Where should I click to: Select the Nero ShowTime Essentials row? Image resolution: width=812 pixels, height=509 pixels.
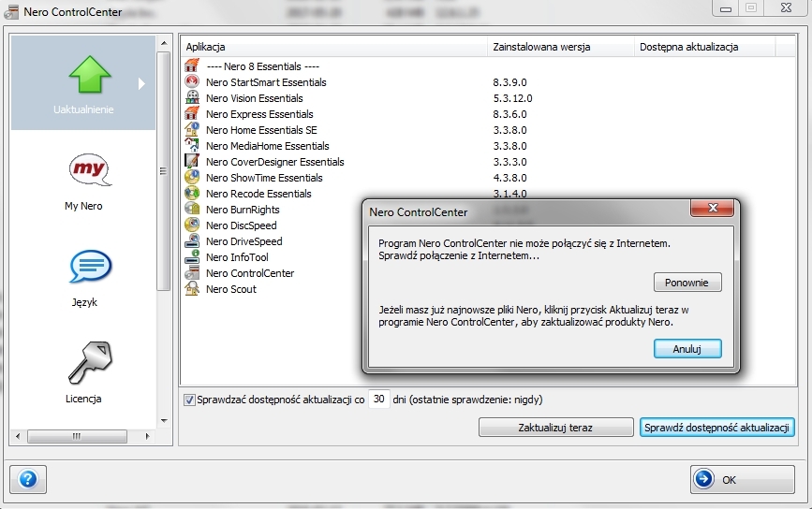coord(489,178)
